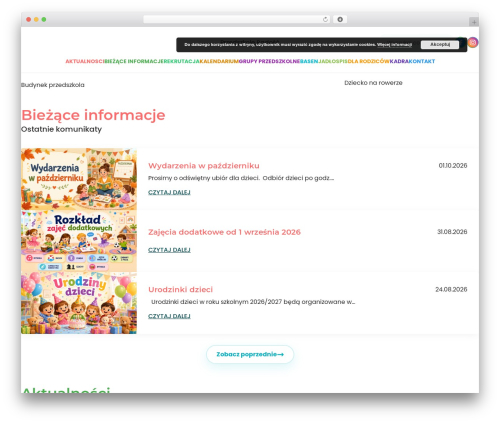Go to AKTUALNOŚCI menu item
The image size is (500, 423).
(85, 61)
